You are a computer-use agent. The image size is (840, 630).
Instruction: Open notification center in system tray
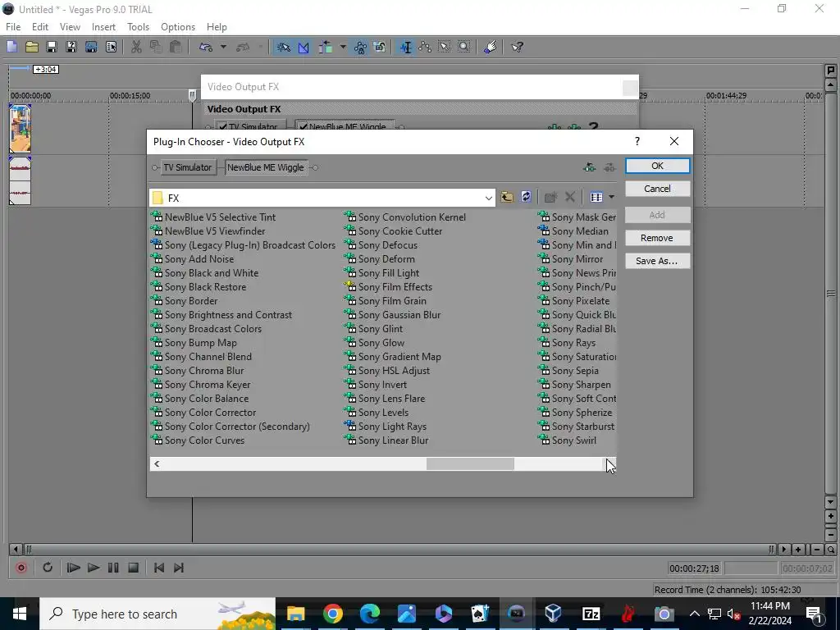pyautogui.click(x=813, y=614)
